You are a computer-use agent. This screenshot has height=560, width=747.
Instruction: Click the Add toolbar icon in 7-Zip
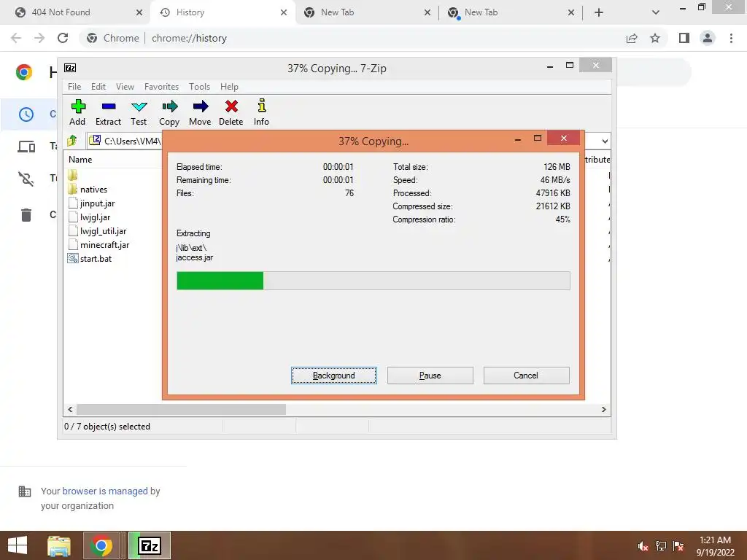pos(77,106)
